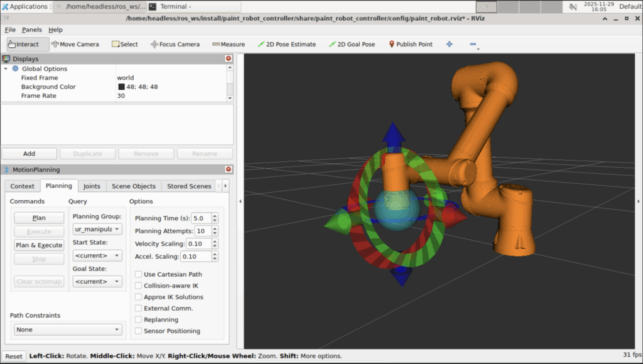Pick the Measure tool
The height and width of the screenshot is (364, 643).
[229, 44]
